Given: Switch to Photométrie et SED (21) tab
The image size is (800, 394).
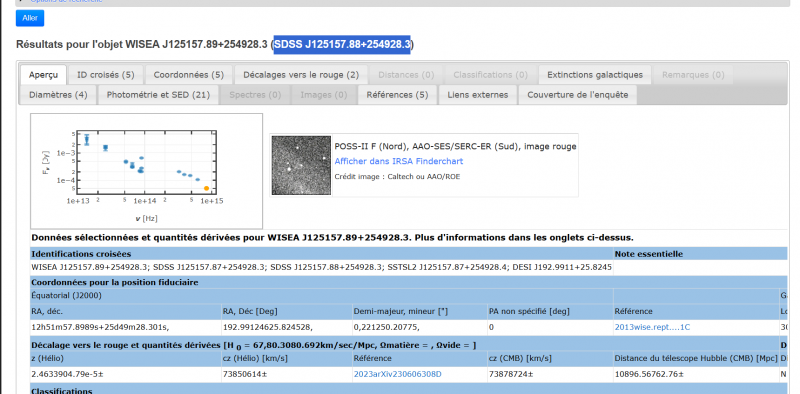Looking at the screenshot, I should pos(158,95).
